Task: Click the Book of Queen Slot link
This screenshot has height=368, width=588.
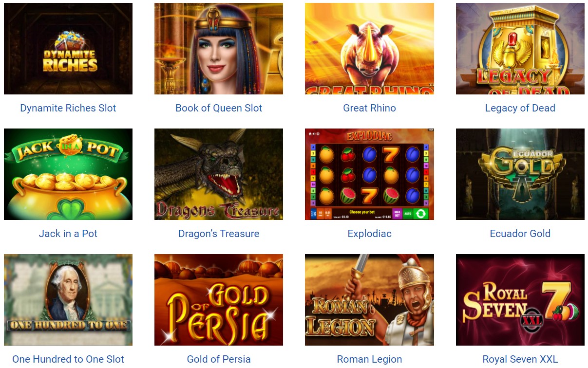Action: coord(219,108)
